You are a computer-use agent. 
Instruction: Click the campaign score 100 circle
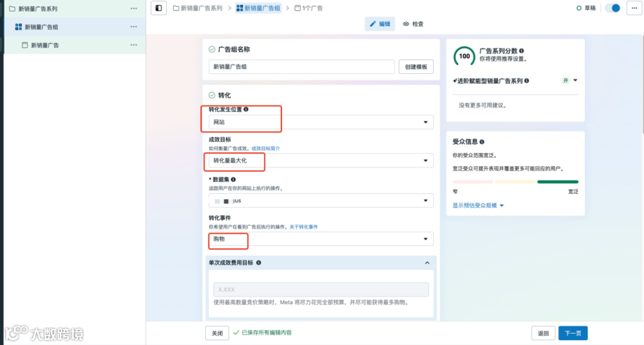464,56
